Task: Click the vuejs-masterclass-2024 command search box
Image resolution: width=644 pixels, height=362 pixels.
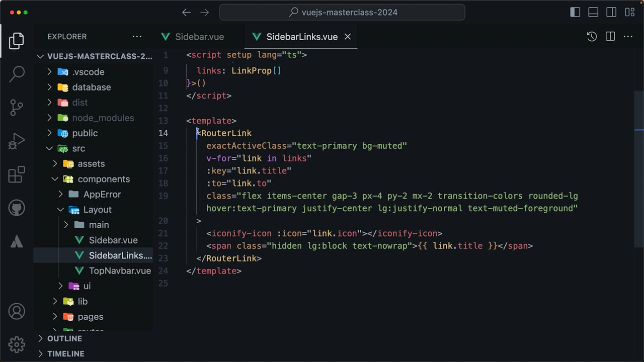Action: pyautogui.click(x=342, y=12)
